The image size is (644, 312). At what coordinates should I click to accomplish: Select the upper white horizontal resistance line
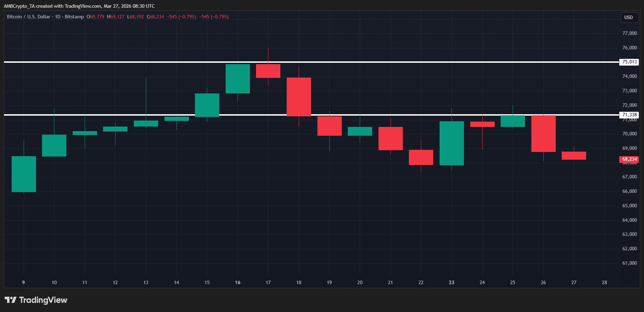(x=141, y=62)
